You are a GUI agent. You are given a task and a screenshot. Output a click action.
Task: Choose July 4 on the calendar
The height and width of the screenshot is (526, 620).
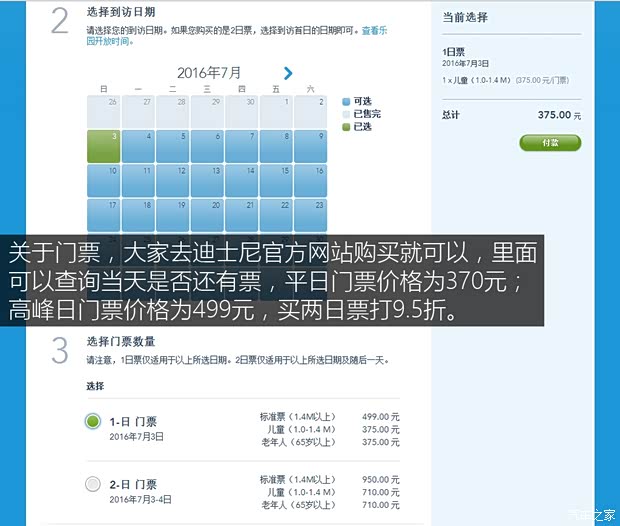(138, 146)
